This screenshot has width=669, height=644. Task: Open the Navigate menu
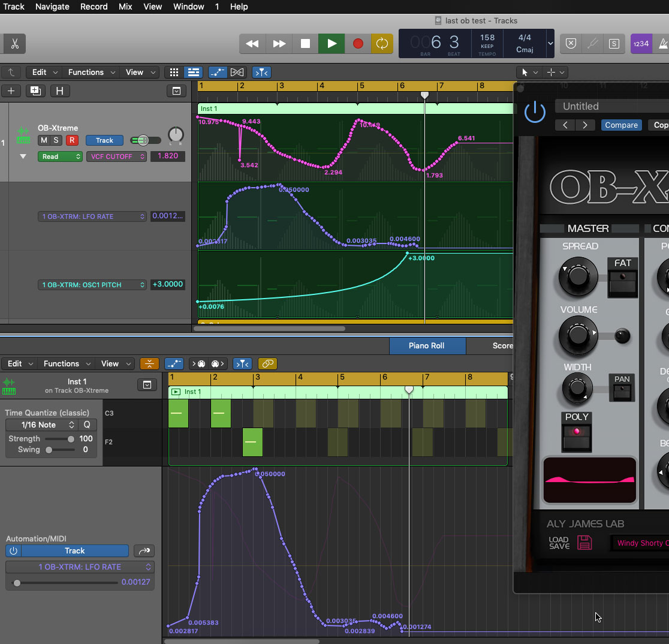pos(53,7)
